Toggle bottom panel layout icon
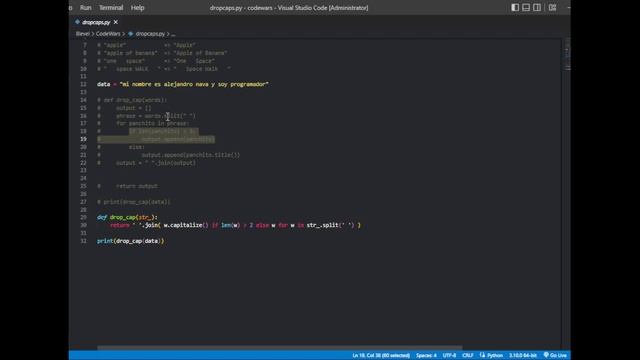Image resolution: width=640 pixels, height=360 pixels. tap(526, 8)
